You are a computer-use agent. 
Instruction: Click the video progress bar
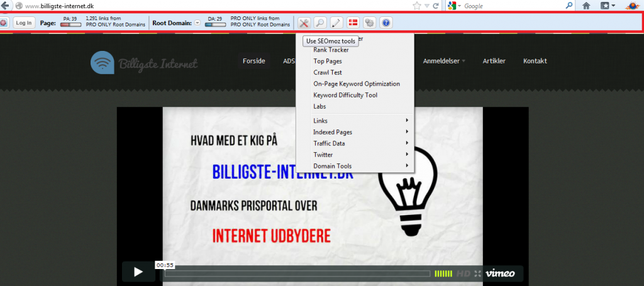pos(297,273)
